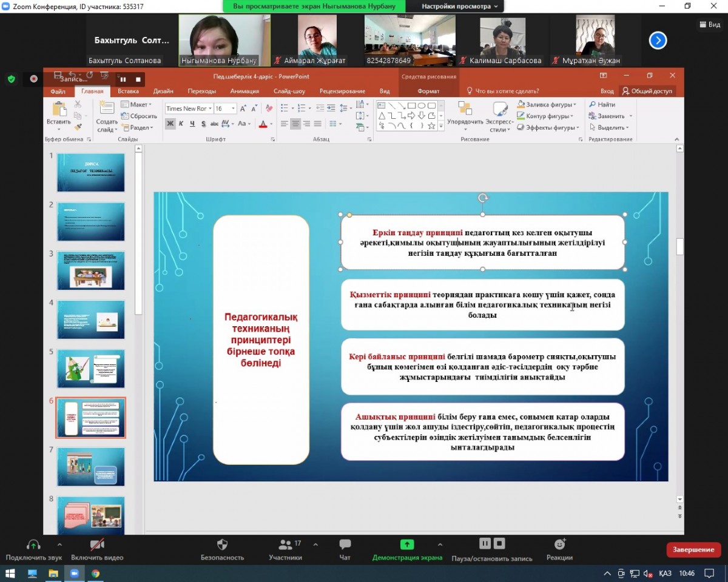Open the Zoom Security shield icon
728x582 pixels.
[x=222, y=544]
